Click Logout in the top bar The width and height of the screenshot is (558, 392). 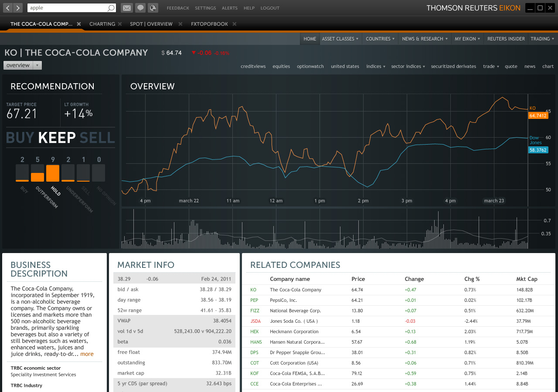270,8
